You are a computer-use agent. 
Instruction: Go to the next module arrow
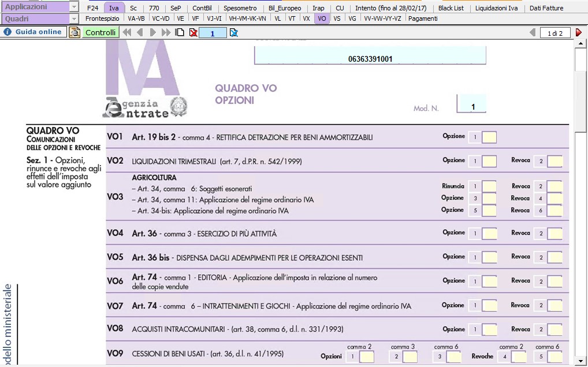tap(152, 32)
